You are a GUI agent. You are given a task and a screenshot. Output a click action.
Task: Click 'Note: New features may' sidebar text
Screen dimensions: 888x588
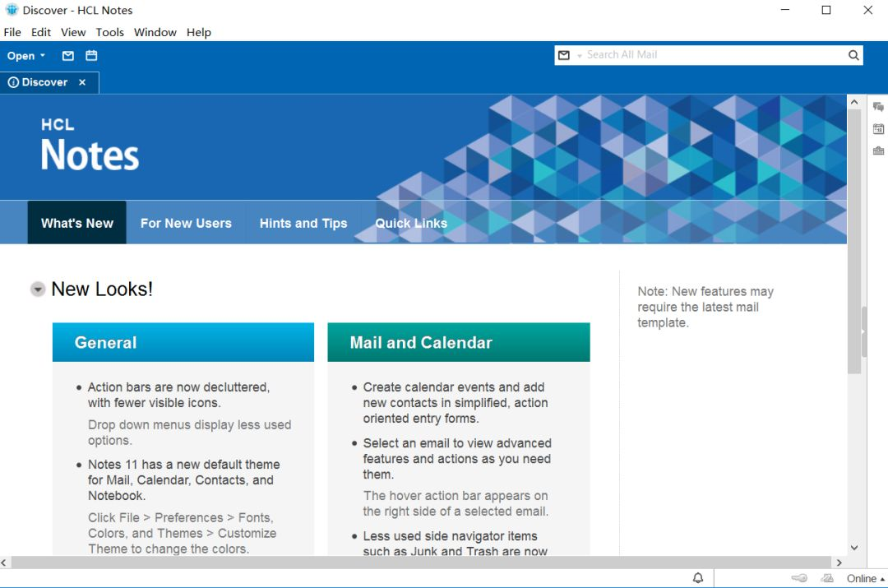(705, 291)
